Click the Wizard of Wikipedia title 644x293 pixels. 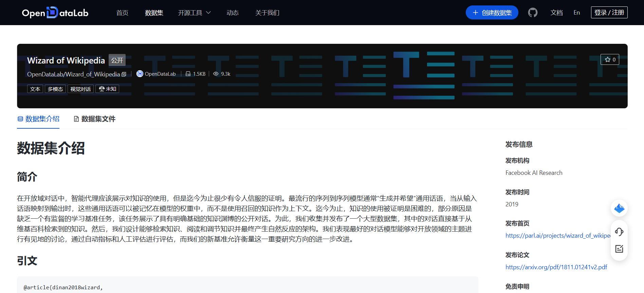(x=66, y=60)
